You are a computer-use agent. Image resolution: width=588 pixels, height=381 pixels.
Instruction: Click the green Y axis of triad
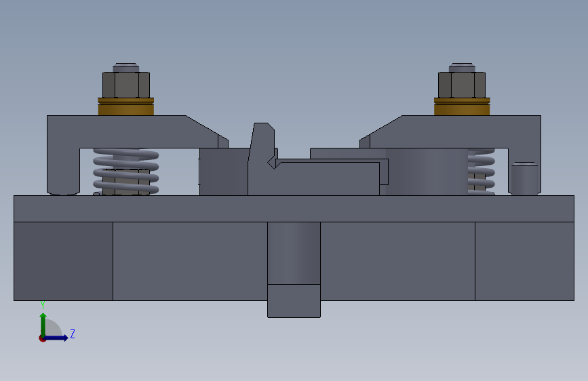(x=43, y=325)
